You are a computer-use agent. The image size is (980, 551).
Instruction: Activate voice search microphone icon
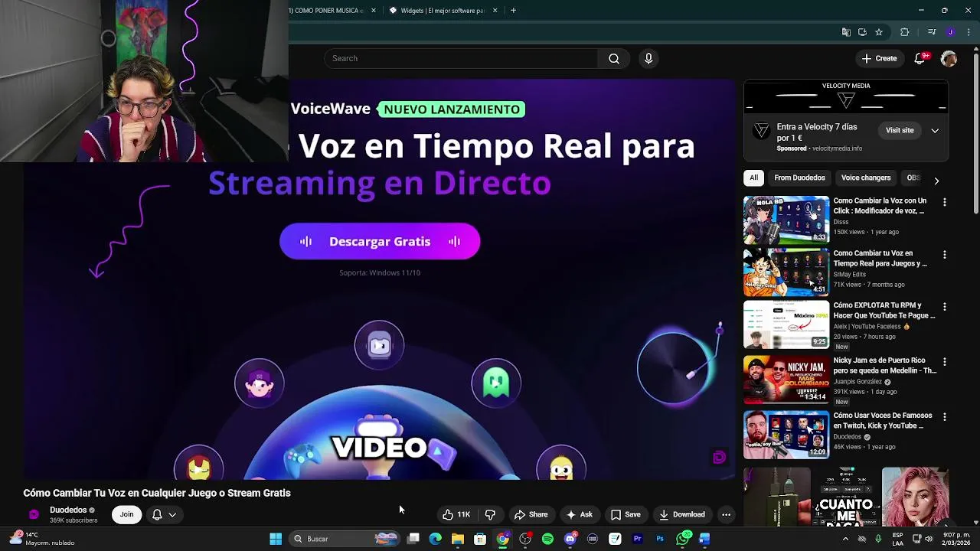648,58
